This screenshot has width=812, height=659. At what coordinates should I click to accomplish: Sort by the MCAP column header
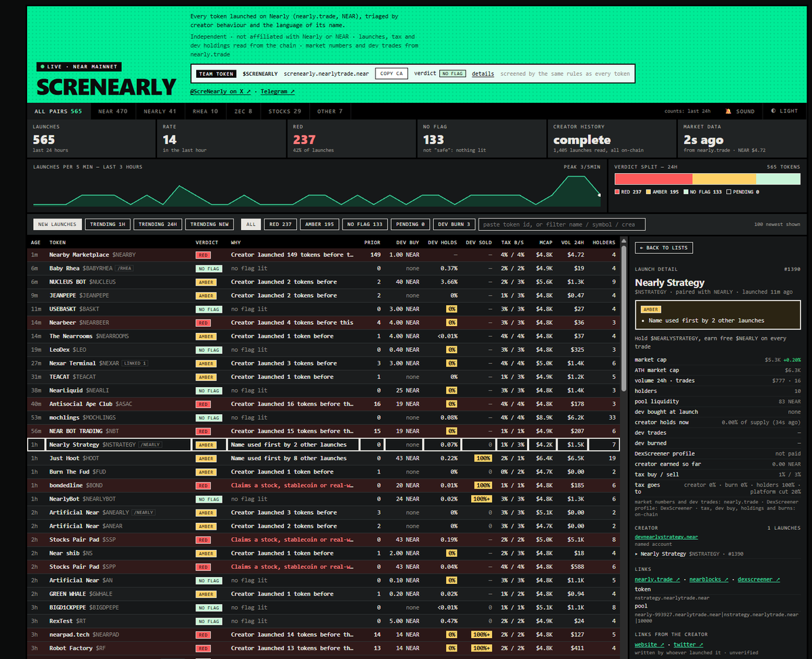tap(547, 242)
